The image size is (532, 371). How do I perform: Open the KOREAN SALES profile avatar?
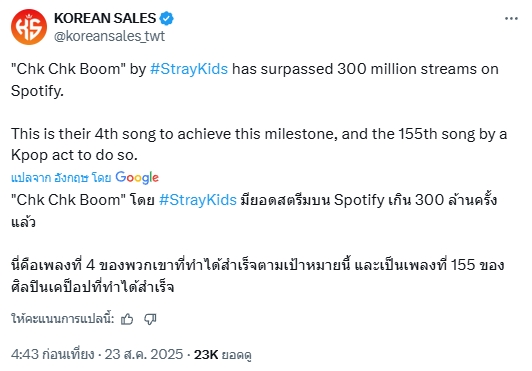pos(29,27)
